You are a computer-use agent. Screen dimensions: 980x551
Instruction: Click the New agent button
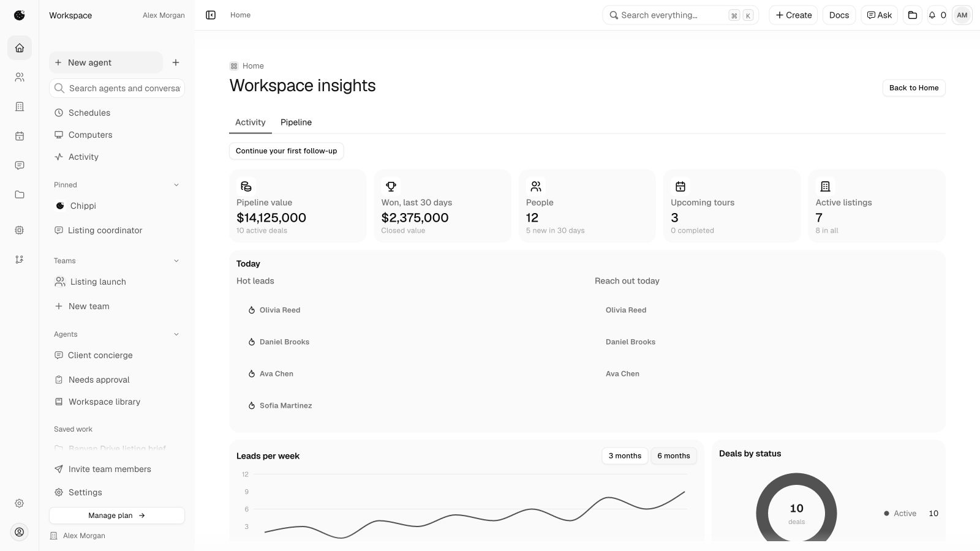pyautogui.click(x=106, y=62)
